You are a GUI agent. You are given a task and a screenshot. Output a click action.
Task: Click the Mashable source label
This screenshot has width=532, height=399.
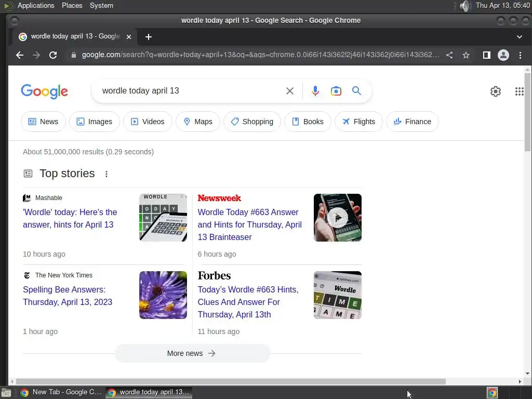(49, 198)
